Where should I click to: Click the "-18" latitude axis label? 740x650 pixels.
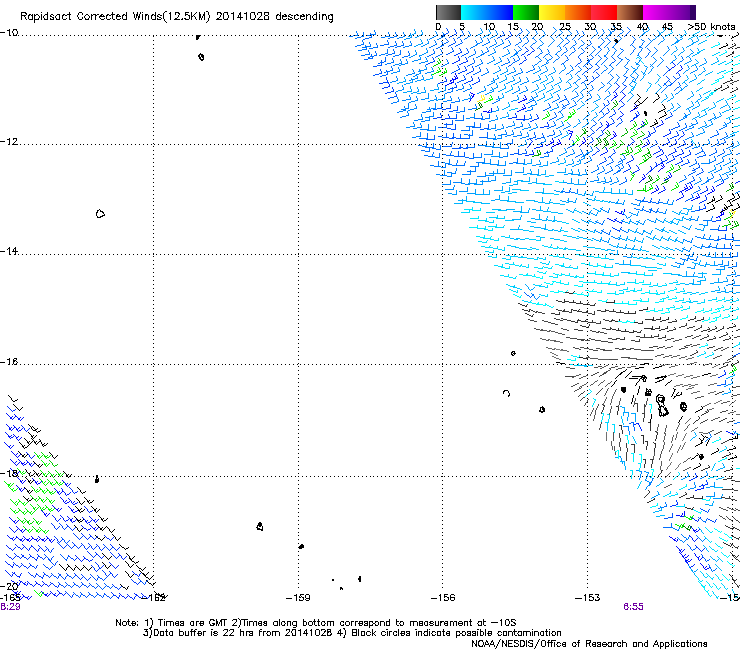[x=9, y=473]
